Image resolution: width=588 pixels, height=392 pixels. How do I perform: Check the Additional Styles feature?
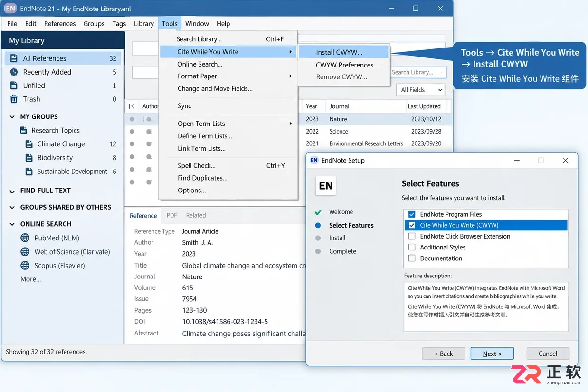pyautogui.click(x=412, y=247)
